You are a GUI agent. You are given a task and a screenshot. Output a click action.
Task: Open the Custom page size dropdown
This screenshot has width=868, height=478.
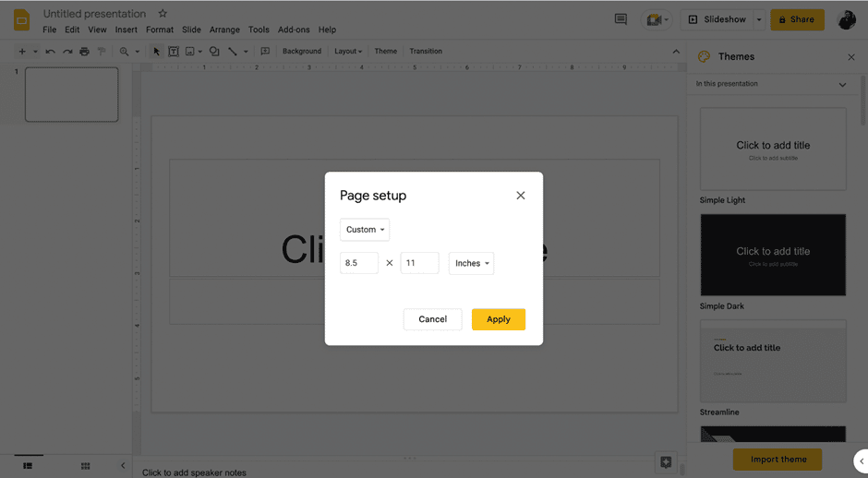point(365,230)
